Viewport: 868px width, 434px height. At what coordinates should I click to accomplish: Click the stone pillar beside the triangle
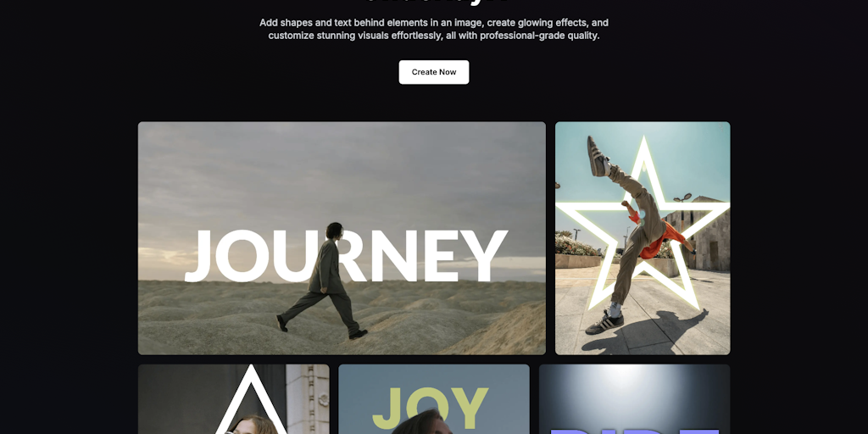pyautogui.click(x=308, y=399)
